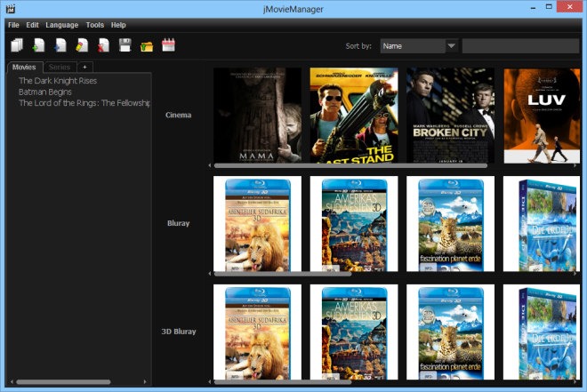
Task: Click the edit document pencil icon
Action: (81, 45)
